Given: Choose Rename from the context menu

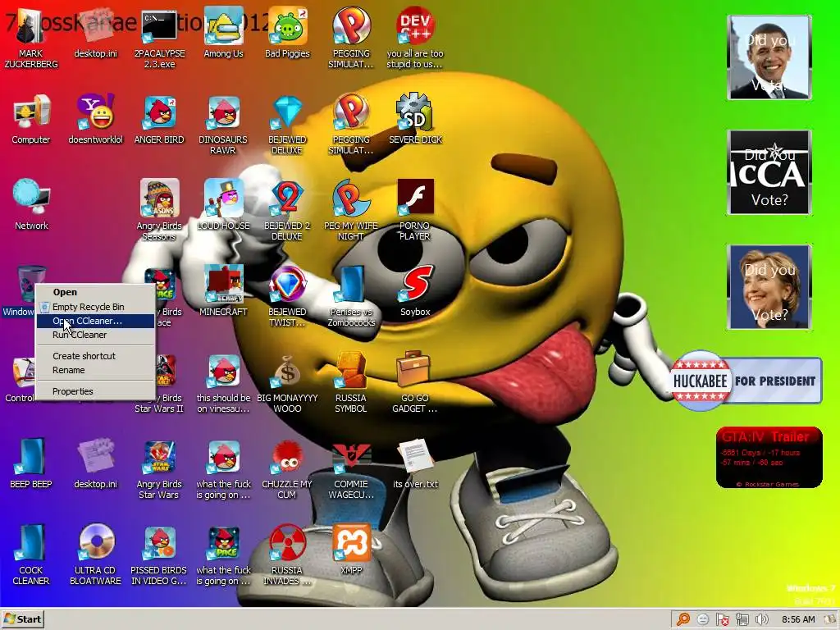Looking at the screenshot, I should coord(95,370).
